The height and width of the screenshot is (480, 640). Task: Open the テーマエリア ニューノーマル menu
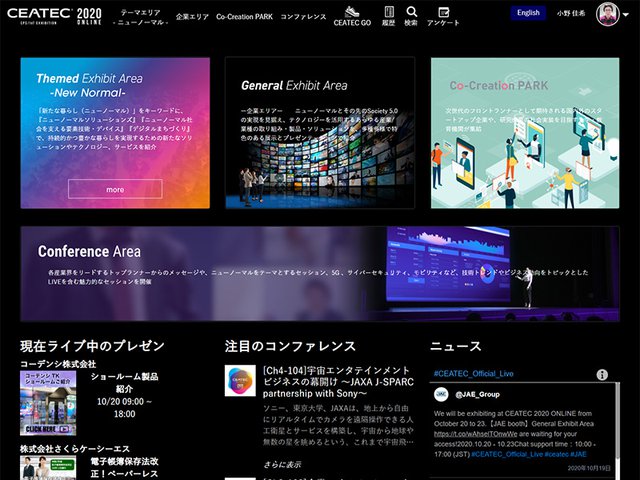140,17
